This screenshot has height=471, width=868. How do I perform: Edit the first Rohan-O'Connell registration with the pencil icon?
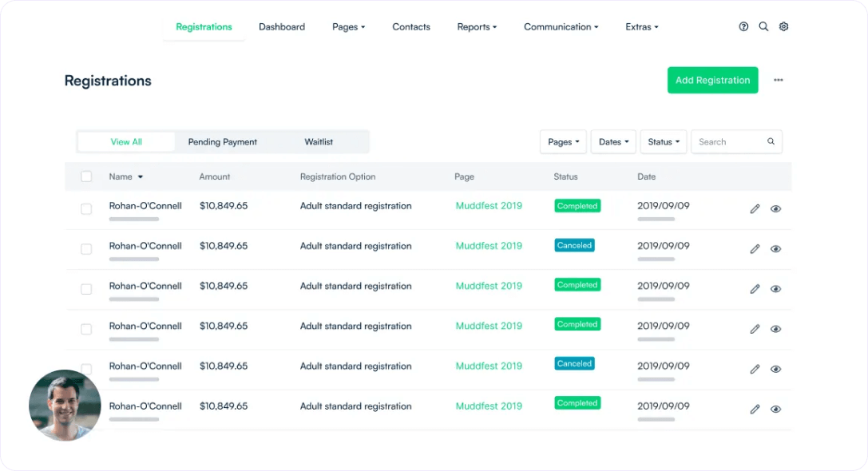(x=755, y=208)
